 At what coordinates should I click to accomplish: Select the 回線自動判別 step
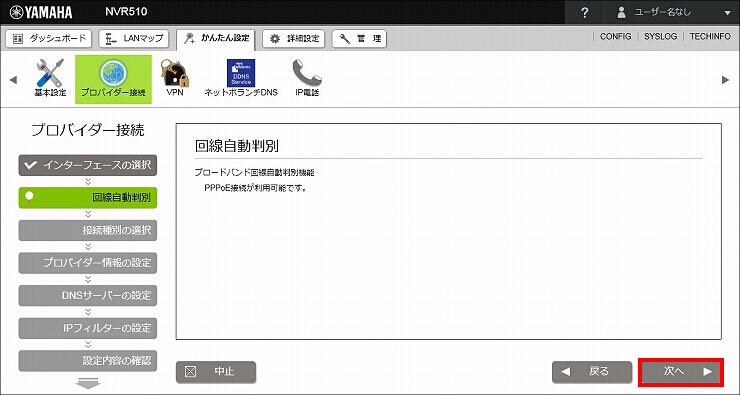click(x=88, y=198)
